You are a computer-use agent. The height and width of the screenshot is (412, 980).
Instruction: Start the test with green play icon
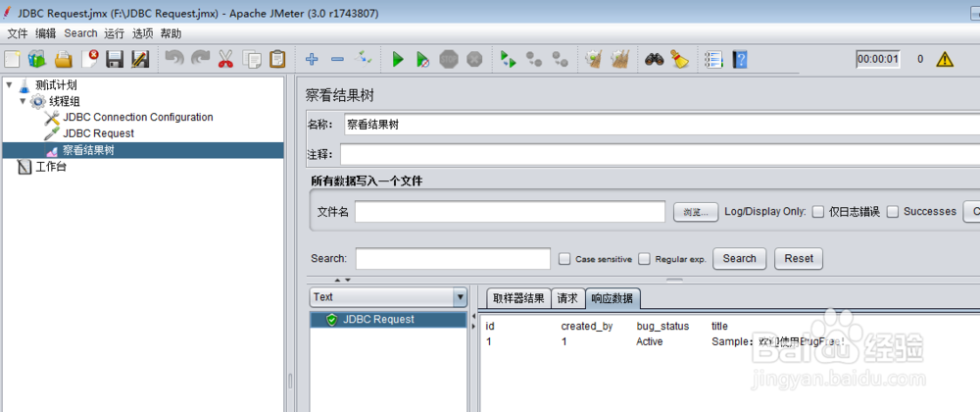(398, 60)
